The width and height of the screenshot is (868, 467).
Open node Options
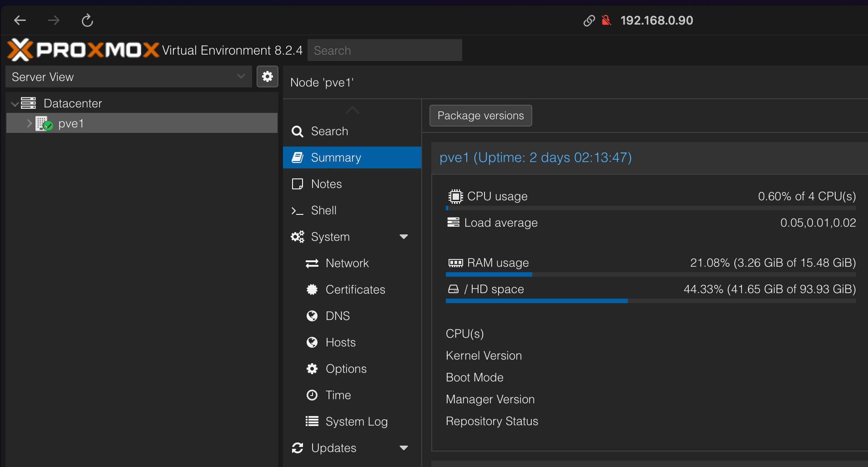click(352, 369)
